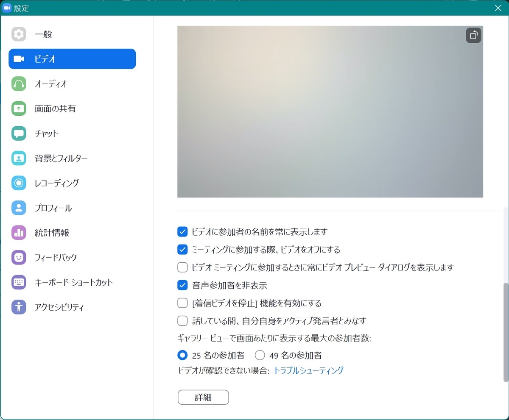Click the チャット speech bubble icon
The height and width of the screenshot is (420, 509).
tap(19, 134)
